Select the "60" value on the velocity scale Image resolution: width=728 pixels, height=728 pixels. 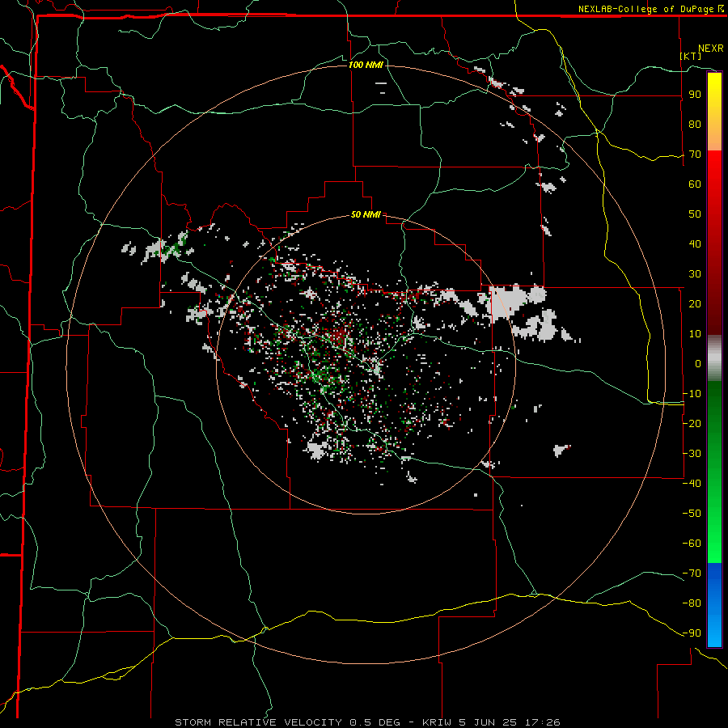pos(695,184)
